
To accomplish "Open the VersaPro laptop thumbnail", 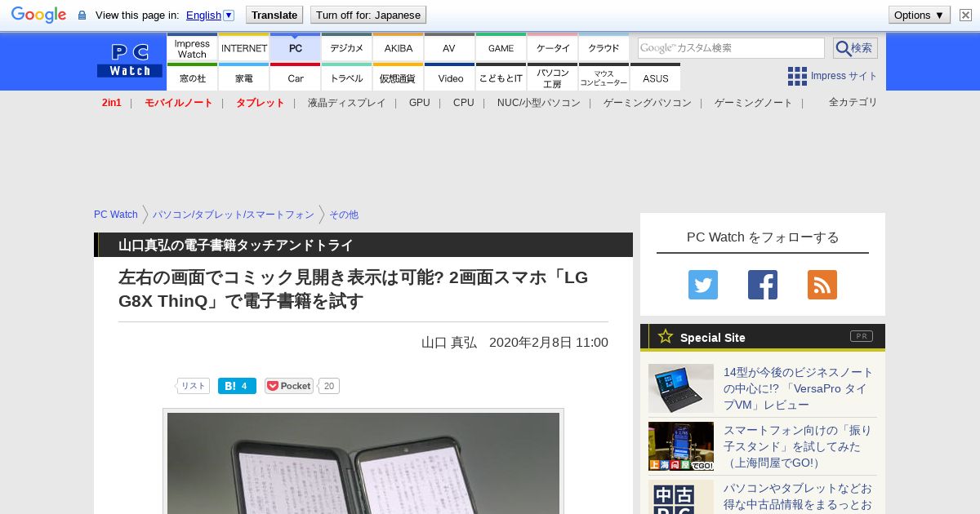I will pos(681,388).
